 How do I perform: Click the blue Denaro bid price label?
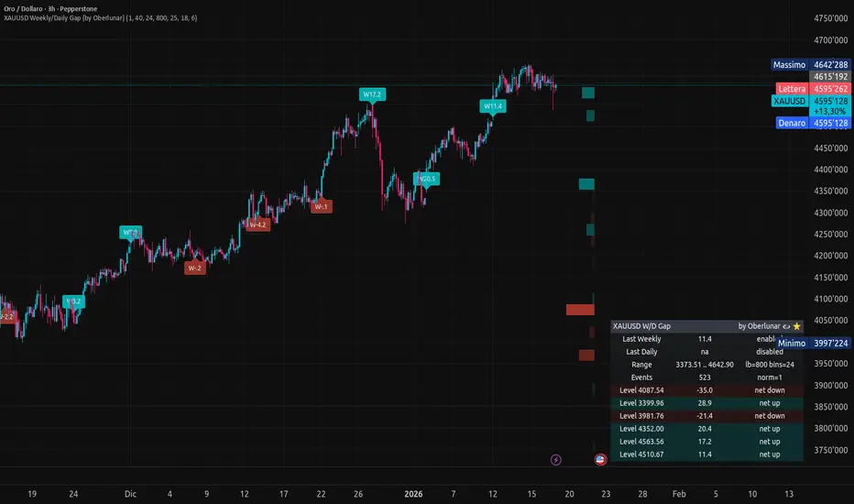tap(813, 123)
